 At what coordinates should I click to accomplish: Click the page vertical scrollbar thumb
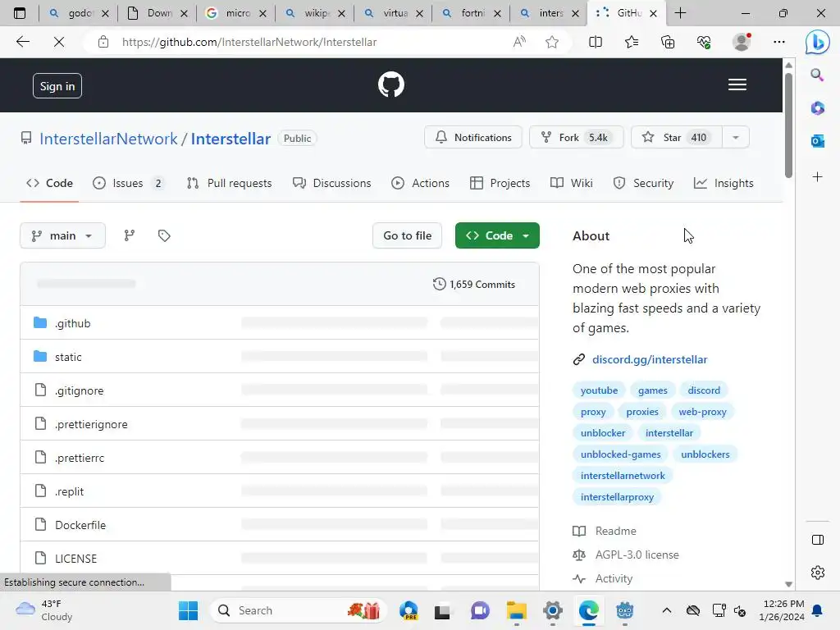click(x=788, y=125)
